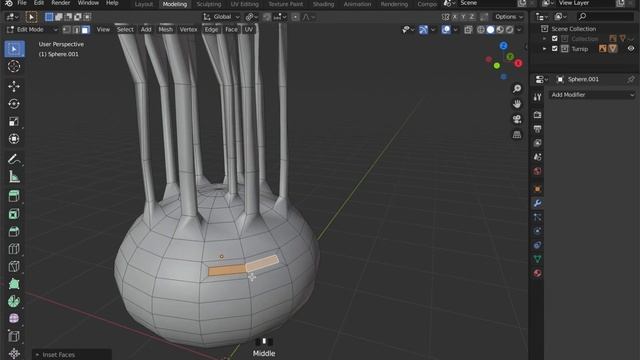This screenshot has height=360, width=640.
Task: Open the Face menu
Action: click(231, 29)
